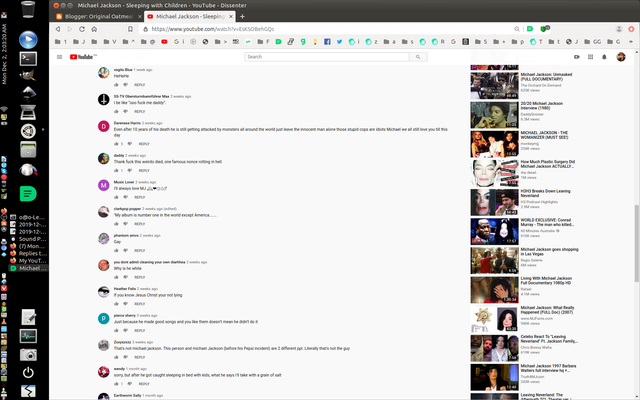The image size is (640, 400).
Task: Open the bookmark folder labeled GG
Action: coord(592,42)
